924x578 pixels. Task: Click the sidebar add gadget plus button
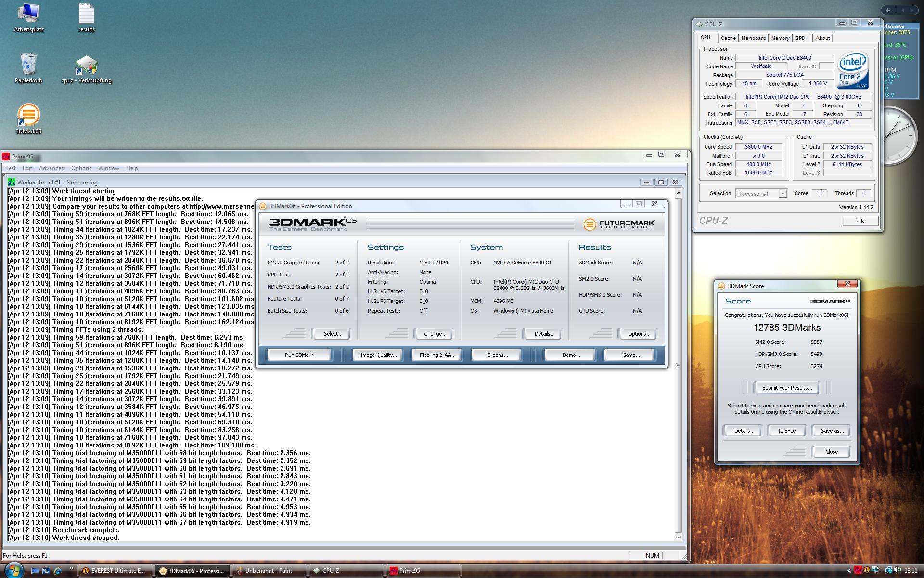pos(888,10)
